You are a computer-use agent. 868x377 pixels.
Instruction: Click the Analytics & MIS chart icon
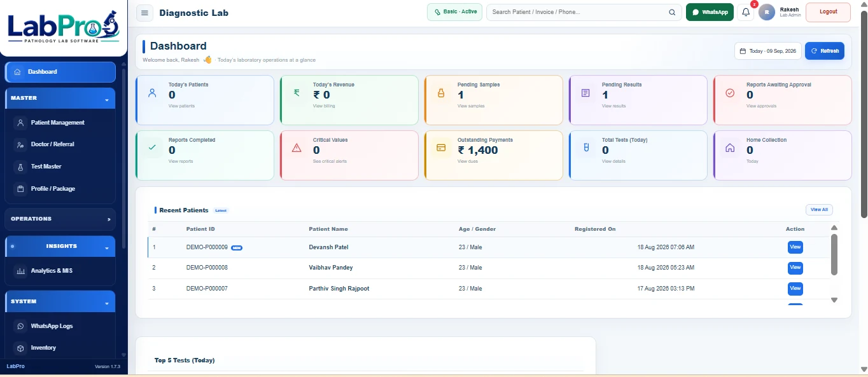point(20,271)
